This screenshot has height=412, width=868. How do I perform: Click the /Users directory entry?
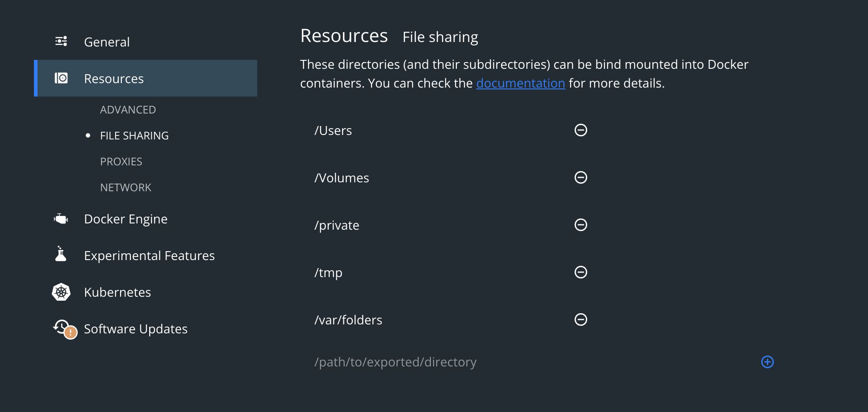tap(333, 130)
